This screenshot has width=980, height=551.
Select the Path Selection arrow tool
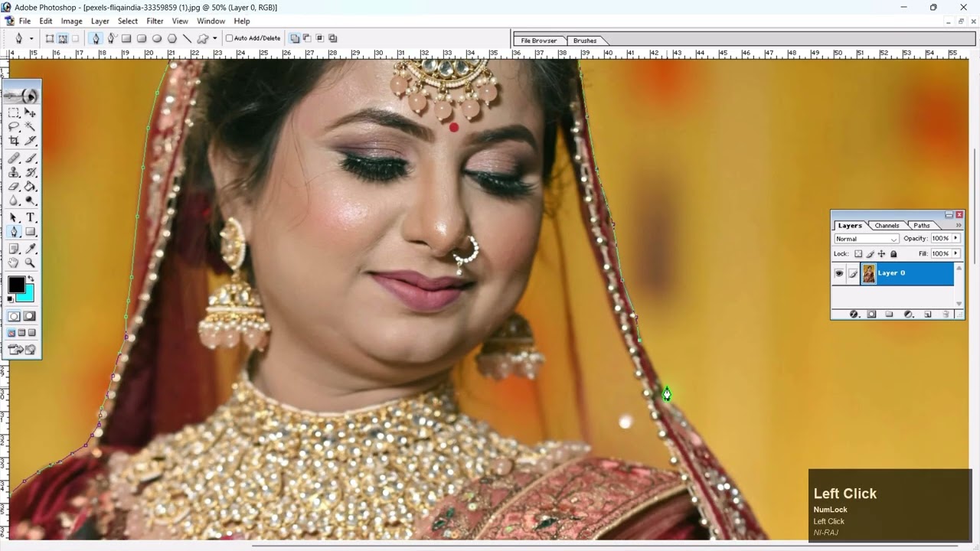point(14,217)
